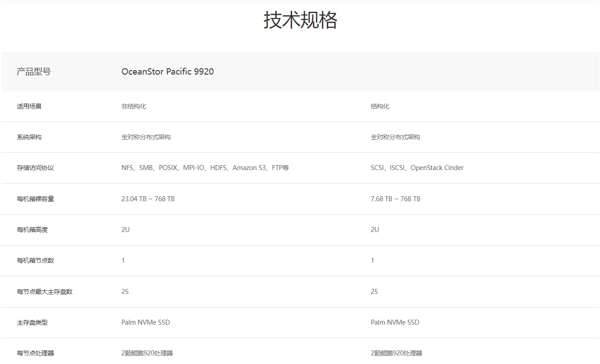Image resolution: width=600 pixels, height=364 pixels.
Task: Click the 每机箱高度 row label
Action: coord(32,230)
